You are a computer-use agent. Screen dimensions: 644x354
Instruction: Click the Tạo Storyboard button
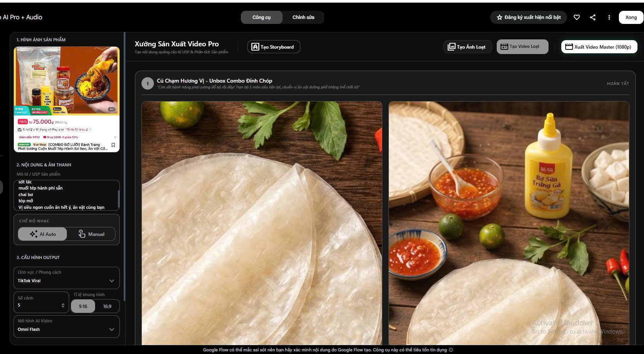274,47
